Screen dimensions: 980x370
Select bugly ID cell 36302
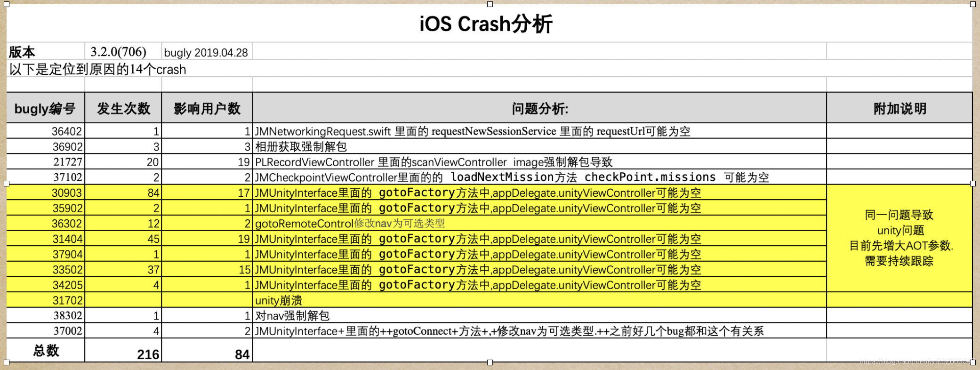pos(46,223)
